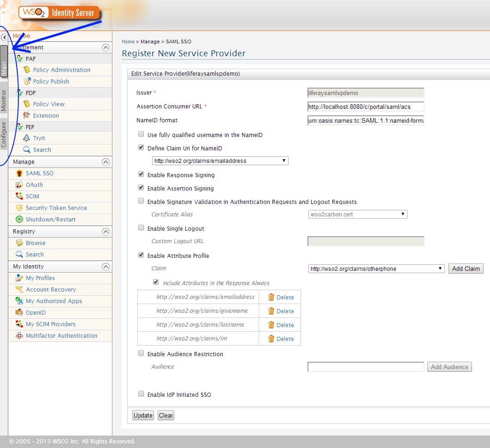
Task: Open the Policy Publish menu item
Action: click(51, 82)
